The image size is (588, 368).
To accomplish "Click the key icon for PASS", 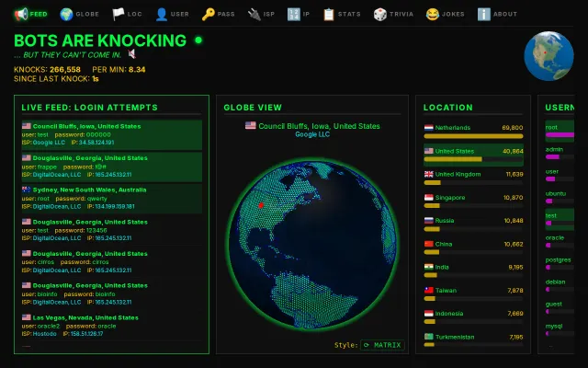I will tap(209, 15).
